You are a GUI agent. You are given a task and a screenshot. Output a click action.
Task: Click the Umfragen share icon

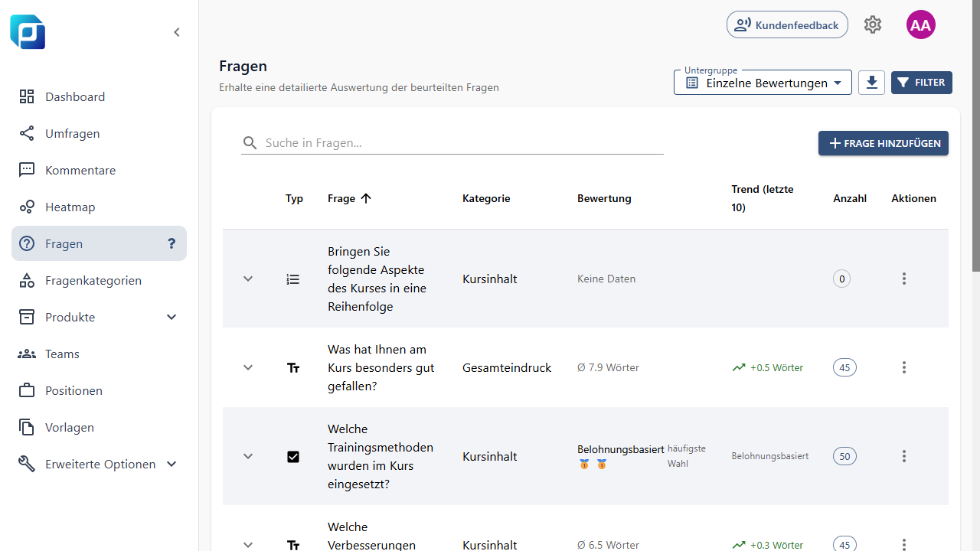point(27,133)
